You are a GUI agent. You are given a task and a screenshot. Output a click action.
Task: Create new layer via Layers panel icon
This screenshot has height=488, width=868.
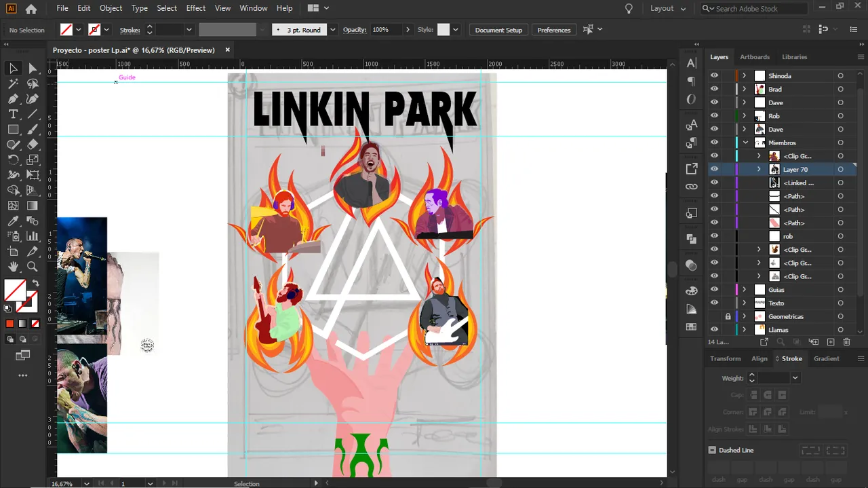pyautogui.click(x=830, y=342)
